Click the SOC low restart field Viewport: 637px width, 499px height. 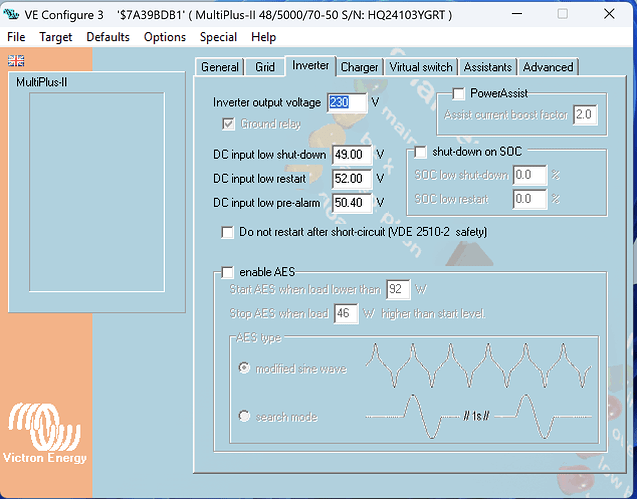coord(530,199)
